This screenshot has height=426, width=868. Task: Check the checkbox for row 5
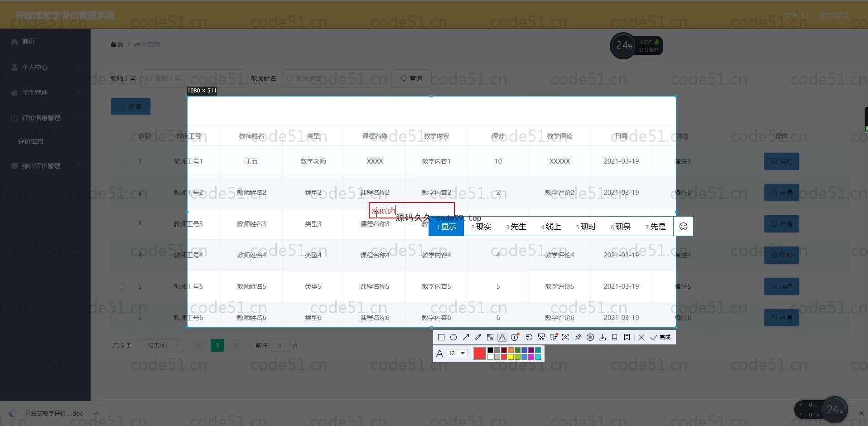click(121, 286)
